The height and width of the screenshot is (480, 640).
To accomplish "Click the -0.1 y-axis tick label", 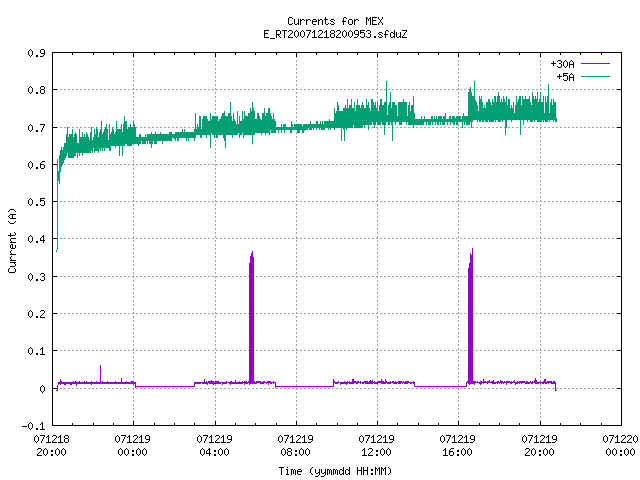I will [33, 426].
